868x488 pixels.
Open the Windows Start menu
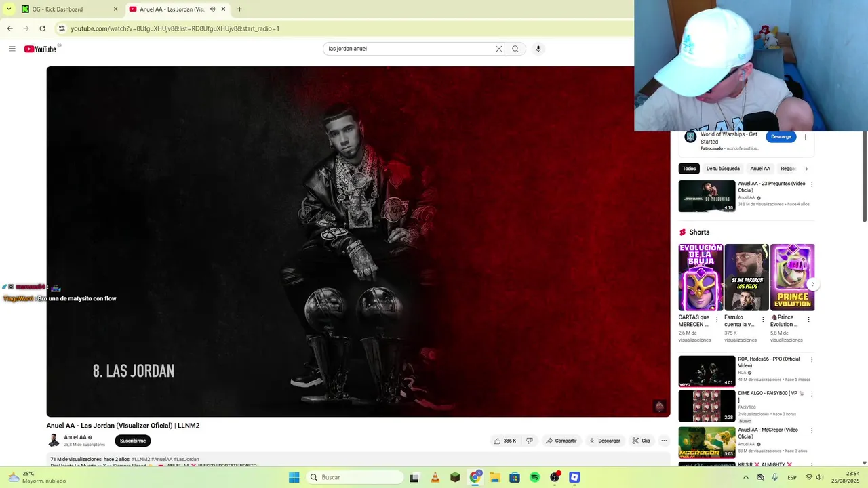[294, 477]
